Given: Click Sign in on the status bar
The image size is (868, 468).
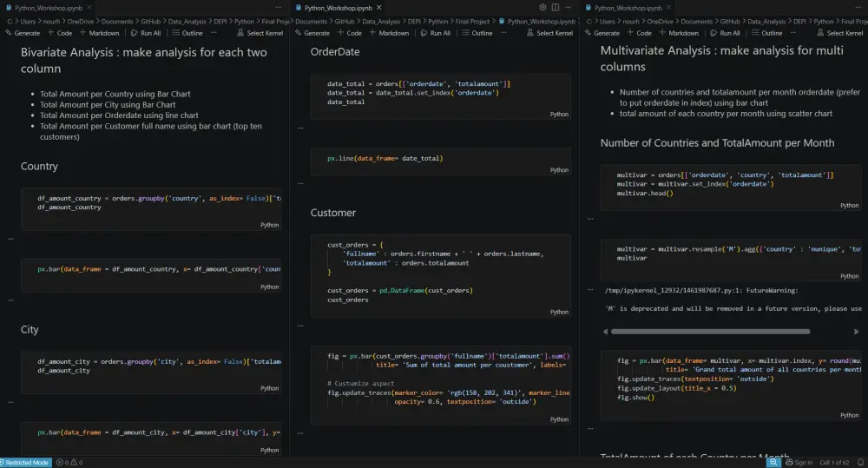Looking at the screenshot, I should pos(799,462).
